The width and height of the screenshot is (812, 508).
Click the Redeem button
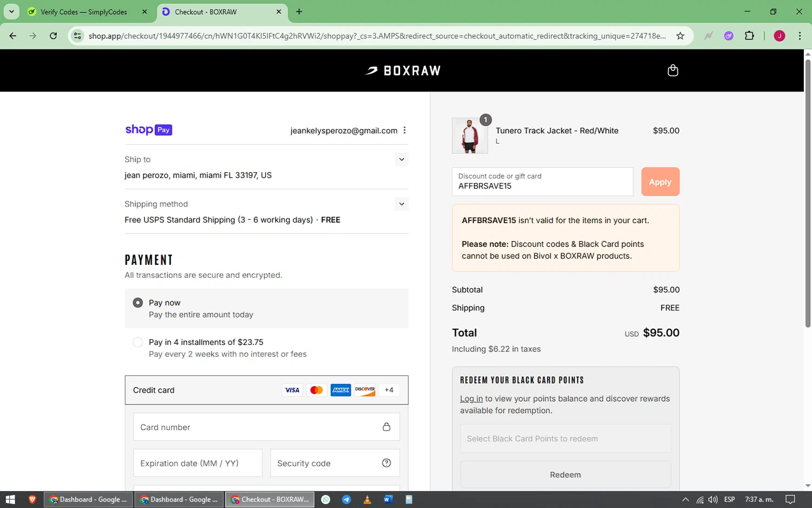click(x=565, y=474)
